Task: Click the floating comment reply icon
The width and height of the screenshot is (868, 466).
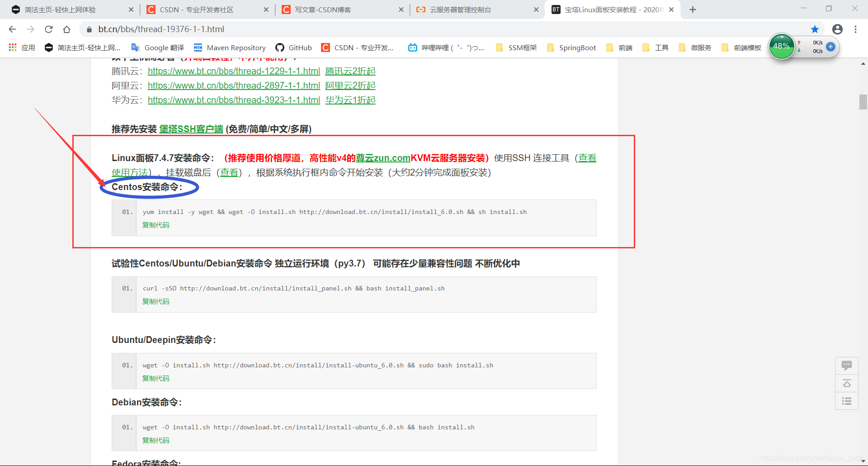Action: [847, 366]
